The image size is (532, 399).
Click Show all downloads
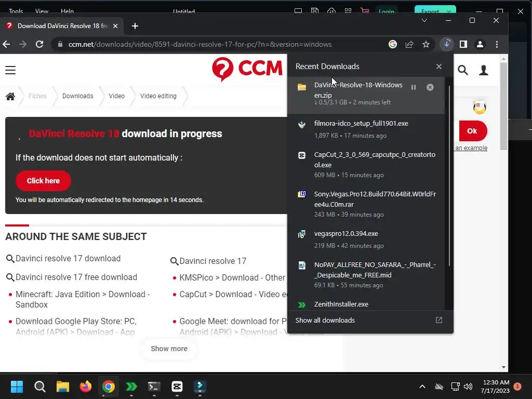point(370,320)
